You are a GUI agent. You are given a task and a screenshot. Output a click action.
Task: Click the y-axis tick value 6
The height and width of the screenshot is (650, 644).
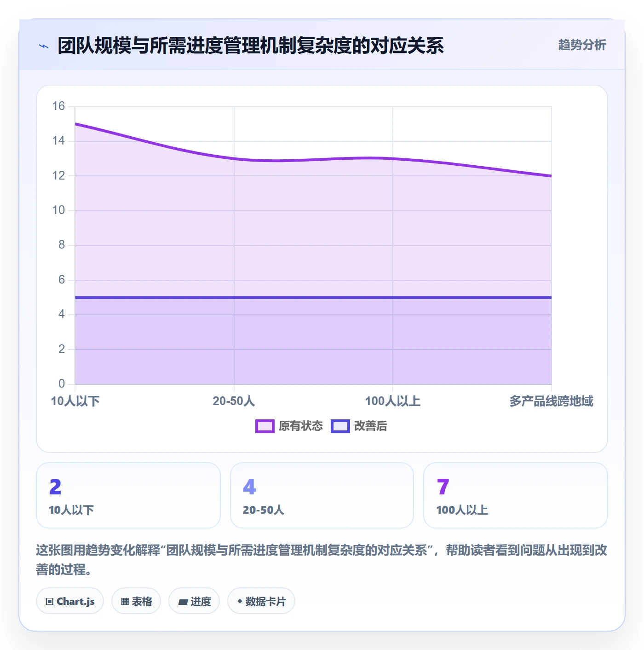click(x=62, y=280)
